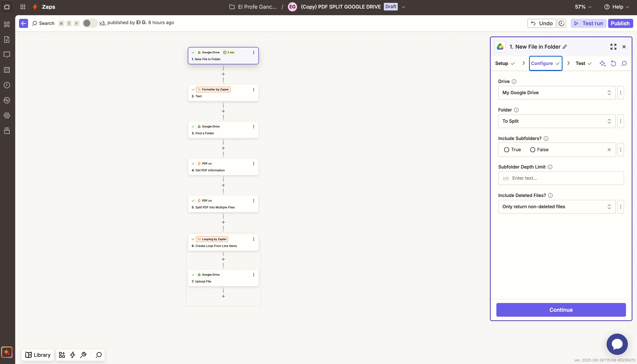Switch to the Test tab
This screenshot has height=364, width=637.
583,63
